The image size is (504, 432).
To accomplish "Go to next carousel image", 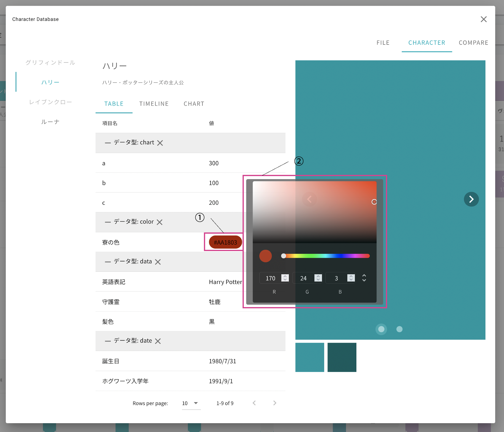I will pyautogui.click(x=471, y=199).
